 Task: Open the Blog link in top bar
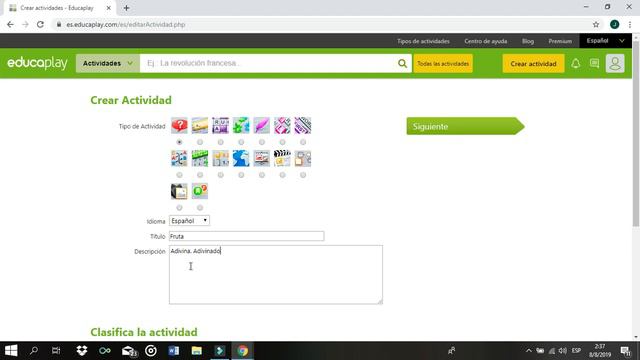528,41
